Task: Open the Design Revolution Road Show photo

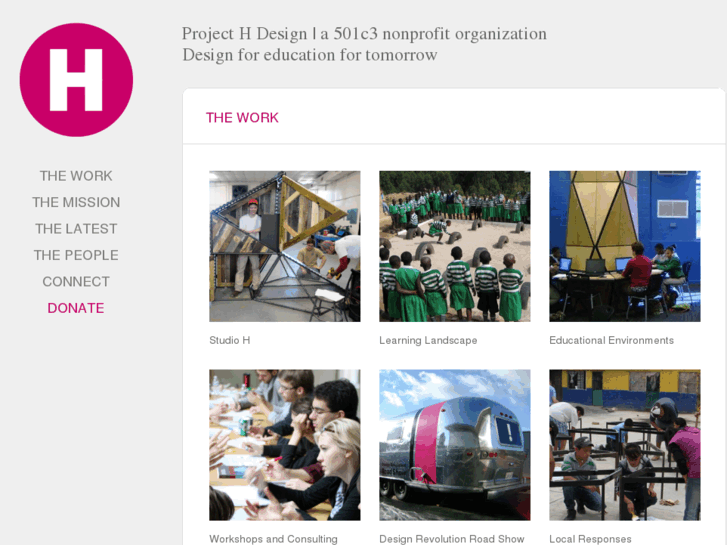Action: (x=455, y=445)
